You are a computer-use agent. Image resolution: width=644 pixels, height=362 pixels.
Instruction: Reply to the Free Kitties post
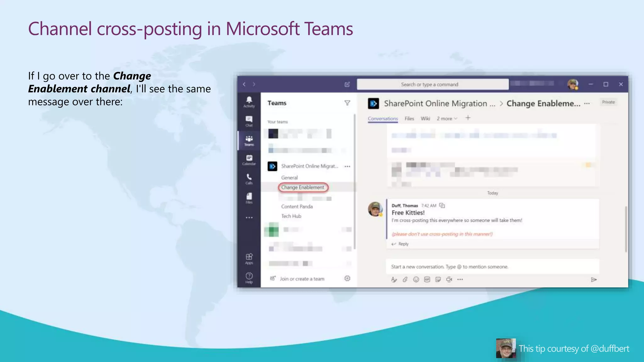400,244
